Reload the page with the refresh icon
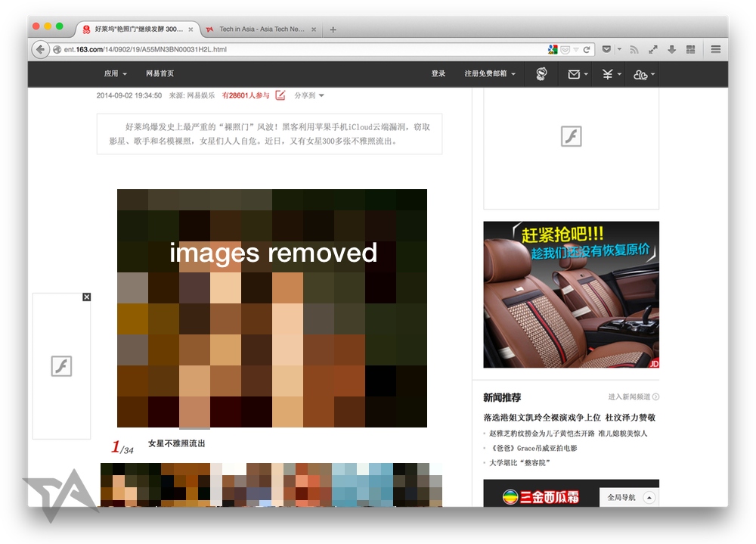Viewport: 756px width, 544px height. 587,49
